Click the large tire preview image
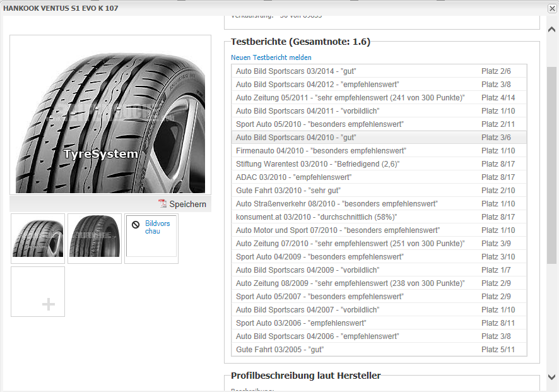Image resolution: width=559 pixels, height=392 pixels. pyautogui.click(x=110, y=114)
